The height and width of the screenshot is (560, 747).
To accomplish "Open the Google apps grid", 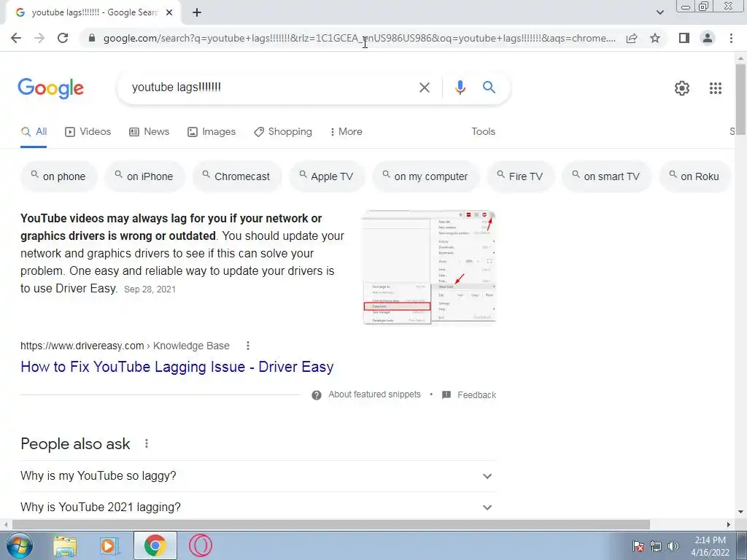I will point(715,88).
